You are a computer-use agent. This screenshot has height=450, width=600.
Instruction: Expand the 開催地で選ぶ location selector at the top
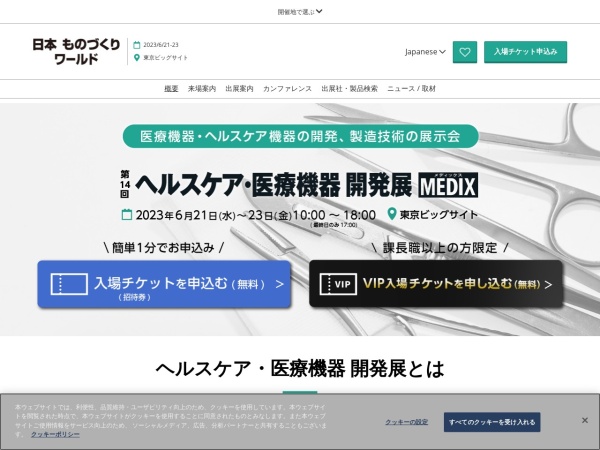tap(300, 12)
